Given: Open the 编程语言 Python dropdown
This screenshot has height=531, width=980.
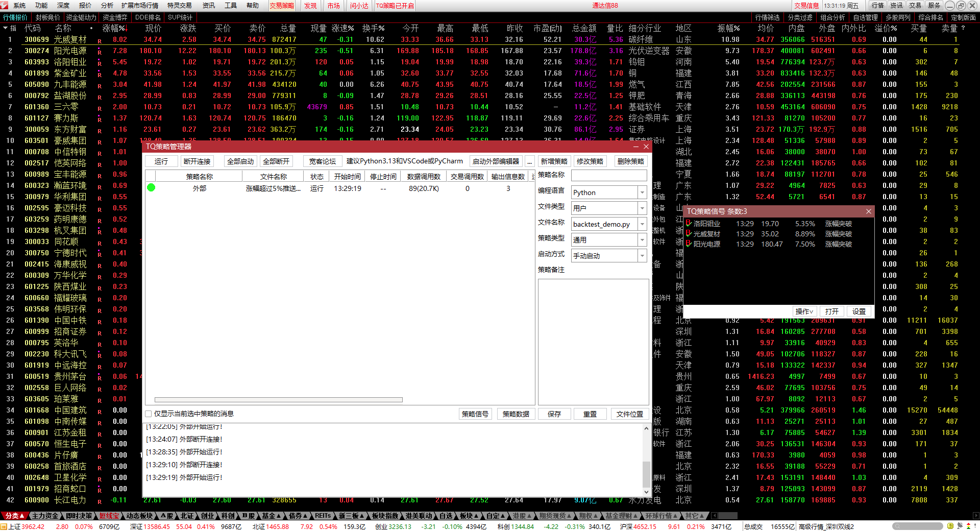Looking at the screenshot, I should coord(642,192).
